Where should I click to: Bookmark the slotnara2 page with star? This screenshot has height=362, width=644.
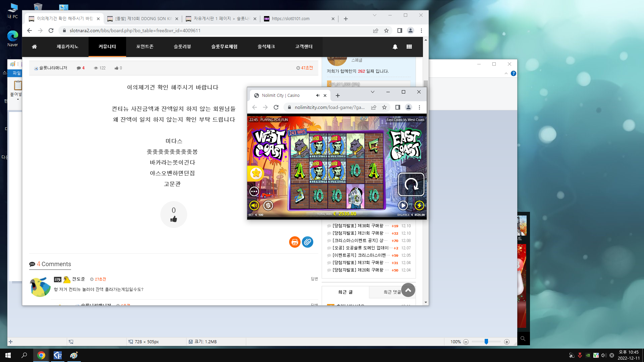[386, 31]
